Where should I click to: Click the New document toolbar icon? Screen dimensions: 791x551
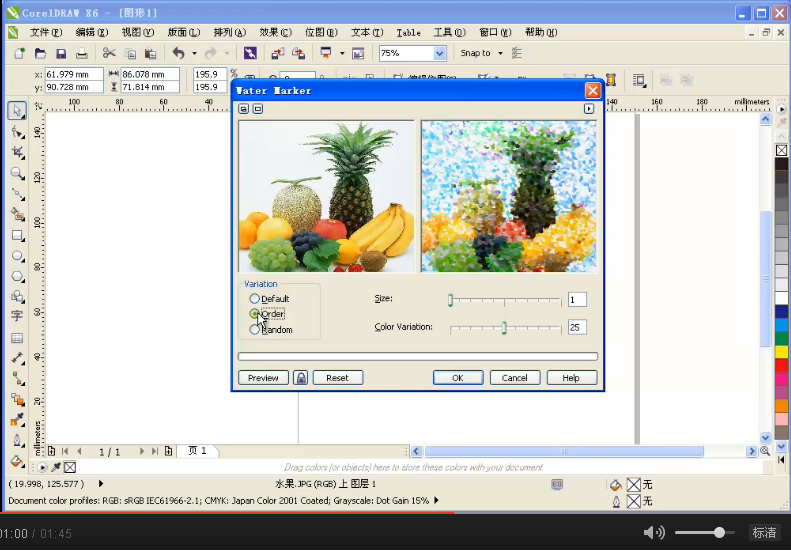(19, 53)
